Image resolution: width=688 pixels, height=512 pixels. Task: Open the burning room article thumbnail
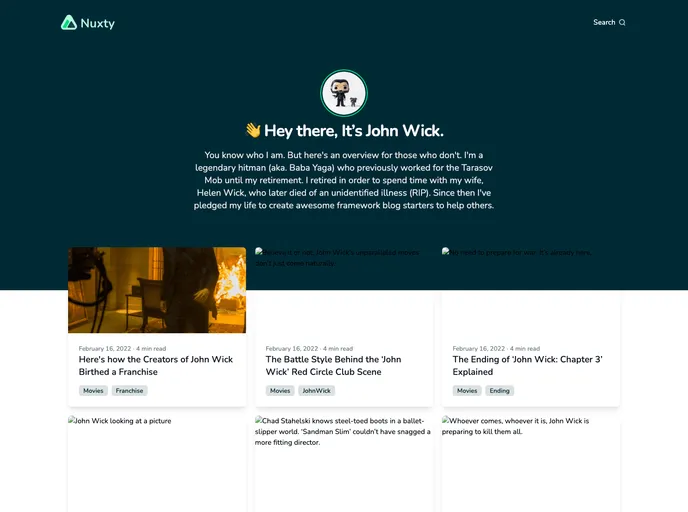(x=157, y=290)
